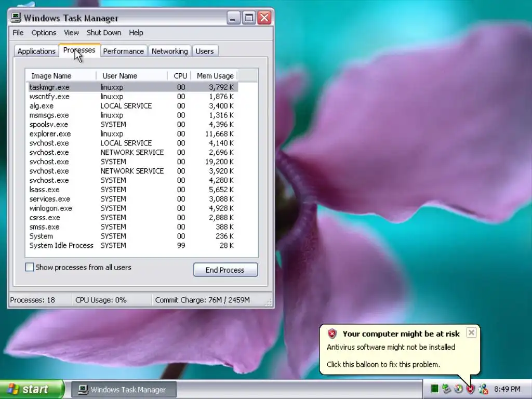Click the Windows Task Manager window title text

click(x=71, y=18)
